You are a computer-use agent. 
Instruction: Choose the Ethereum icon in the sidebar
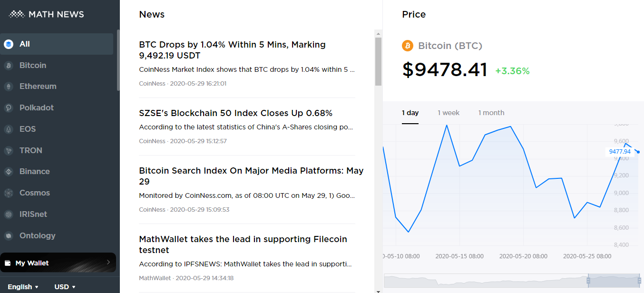[9, 87]
